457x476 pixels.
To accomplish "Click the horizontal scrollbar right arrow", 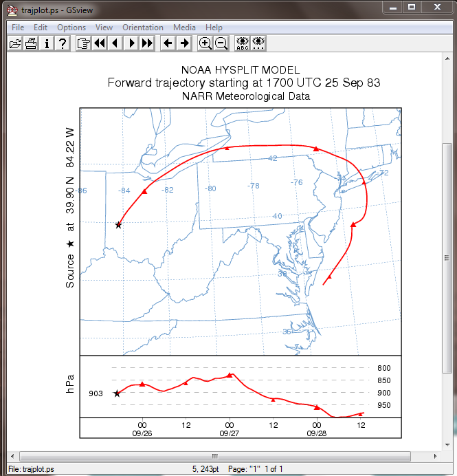I will tap(436, 456).
